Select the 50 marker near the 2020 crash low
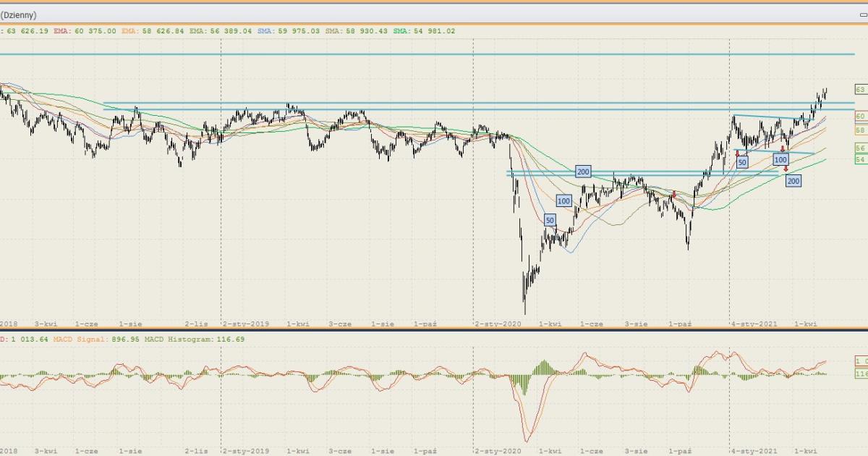This screenshot has height=456, width=868. coord(550,220)
